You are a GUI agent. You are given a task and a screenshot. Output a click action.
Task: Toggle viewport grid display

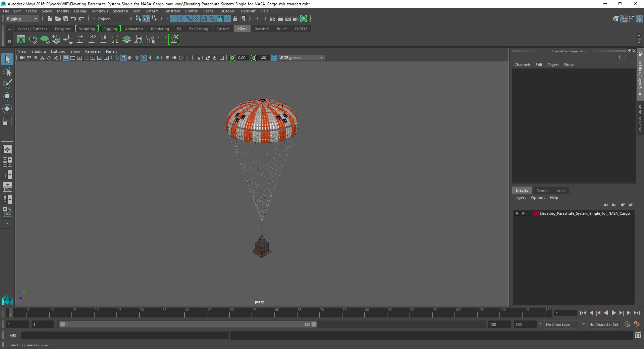(x=66, y=58)
